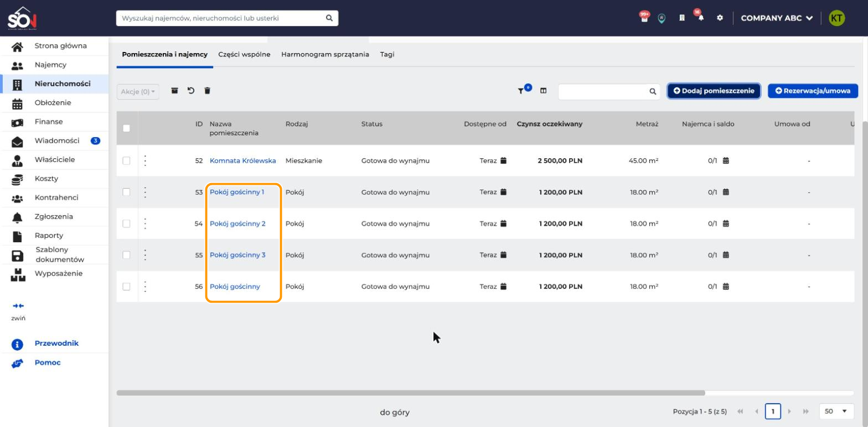Click the table search input field
Viewport: 868px width, 427px height.
pyautogui.click(x=609, y=92)
